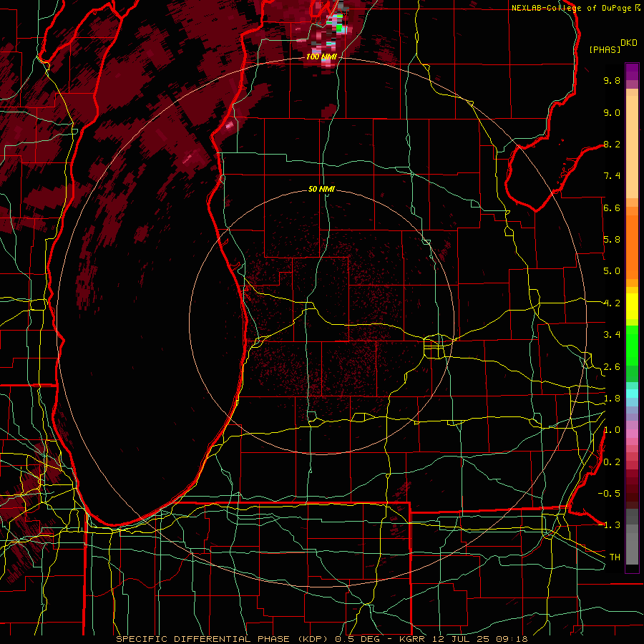Pick the pink band of the color scale
The height and width of the screenshot is (644, 644).
(x=632, y=434)
